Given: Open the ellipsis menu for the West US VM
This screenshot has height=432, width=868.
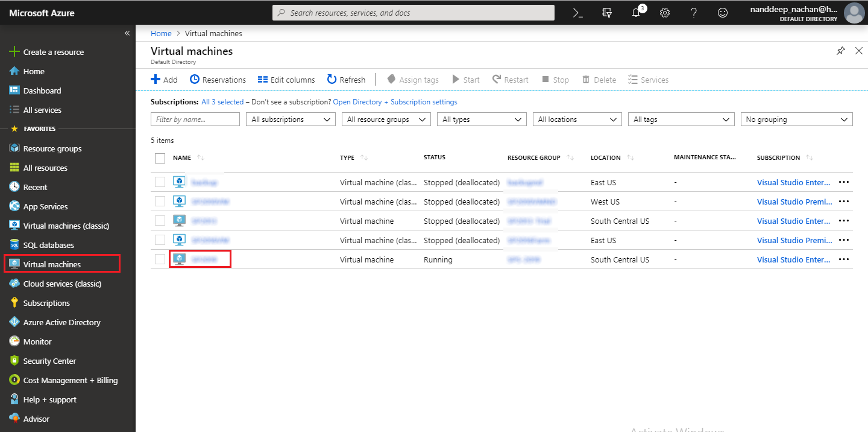Looking at the screenshot, I should (844, 202).
